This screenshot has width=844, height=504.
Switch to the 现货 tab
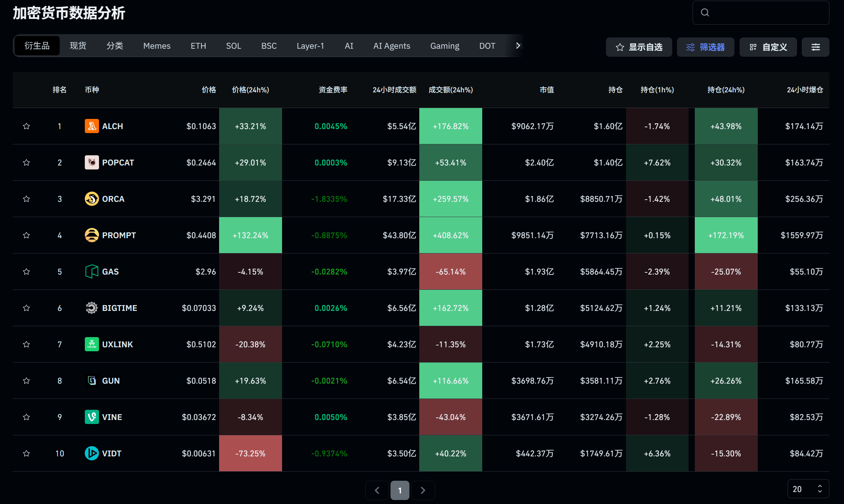78,46
